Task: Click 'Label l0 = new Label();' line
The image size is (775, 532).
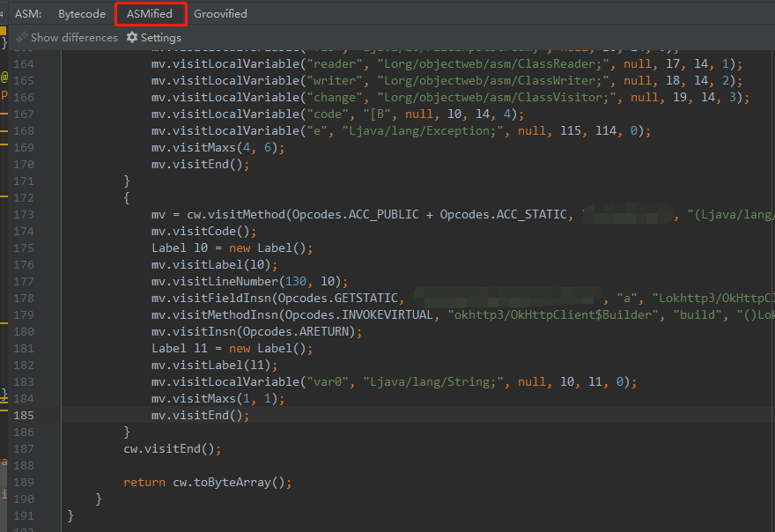Action: click(x=232, y=248)
